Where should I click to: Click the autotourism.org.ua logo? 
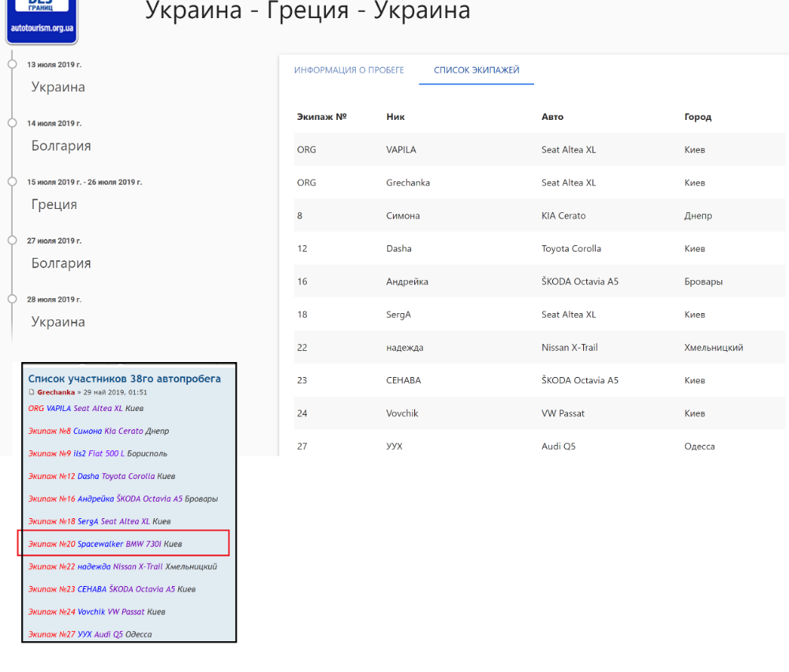pos(42,21)
